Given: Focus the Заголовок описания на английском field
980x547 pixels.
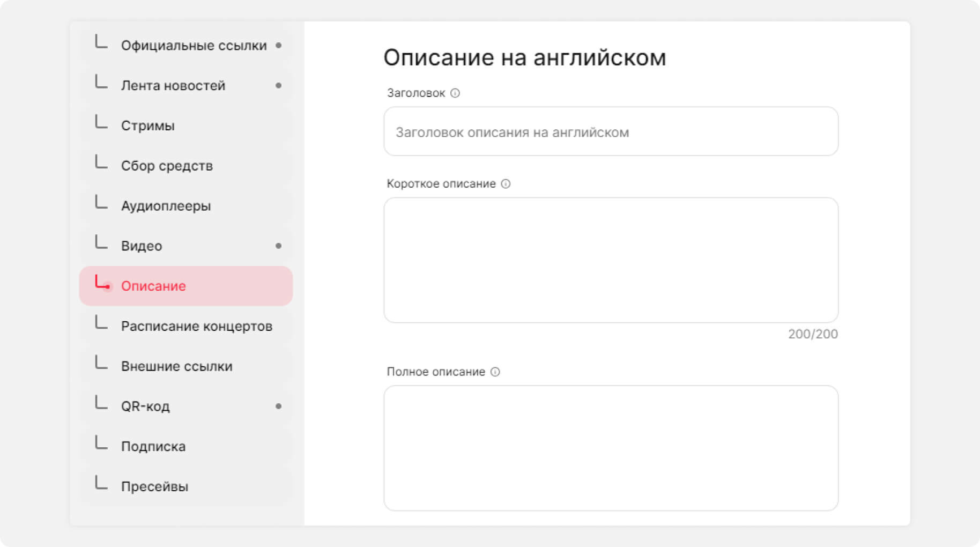Looking at the screenshot, I should pos(611,132).
